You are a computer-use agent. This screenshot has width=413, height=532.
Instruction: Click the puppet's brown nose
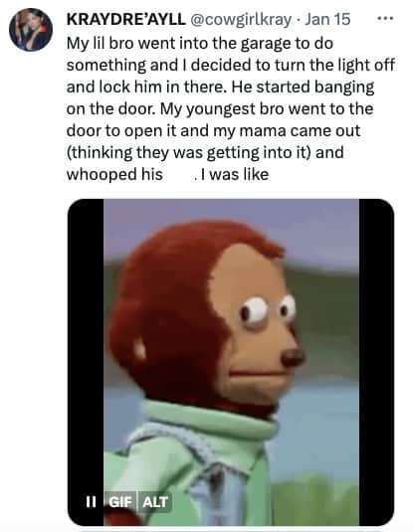pos(293,357)
